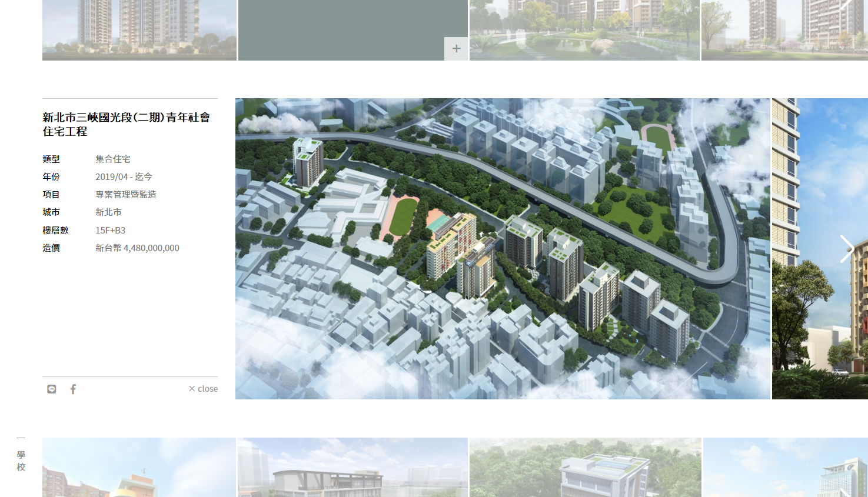The image size is (868, 497).
Task: Select the 集合住宅 type value
Action: (x=113, y=159)
